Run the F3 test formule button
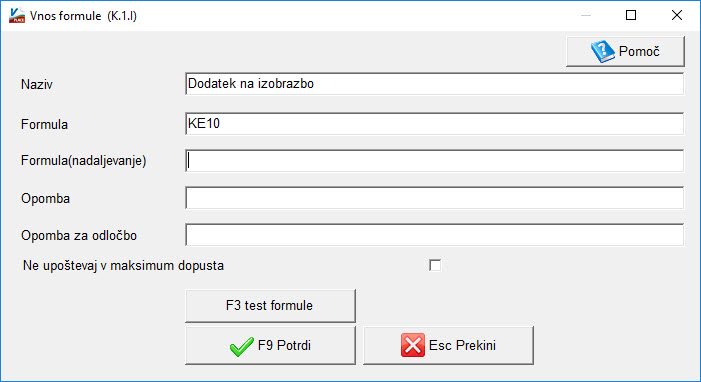This screenshot has width=701, height=382. (270, 306)
